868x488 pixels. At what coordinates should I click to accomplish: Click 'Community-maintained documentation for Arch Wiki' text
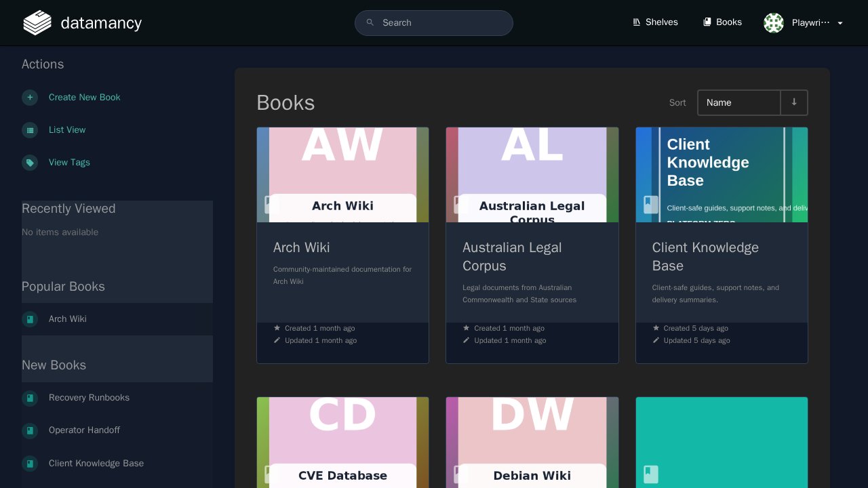click(x=342, y=275)
